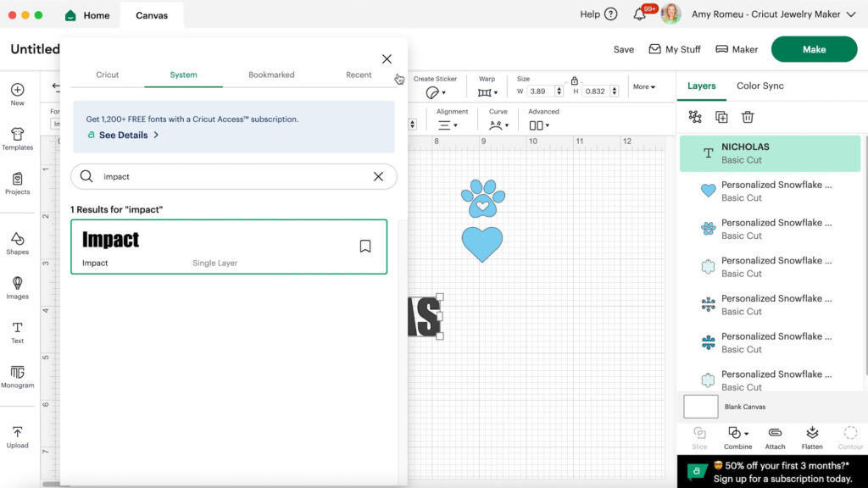
Task: Open the Combine dropdown
Action: coord(738,438)
